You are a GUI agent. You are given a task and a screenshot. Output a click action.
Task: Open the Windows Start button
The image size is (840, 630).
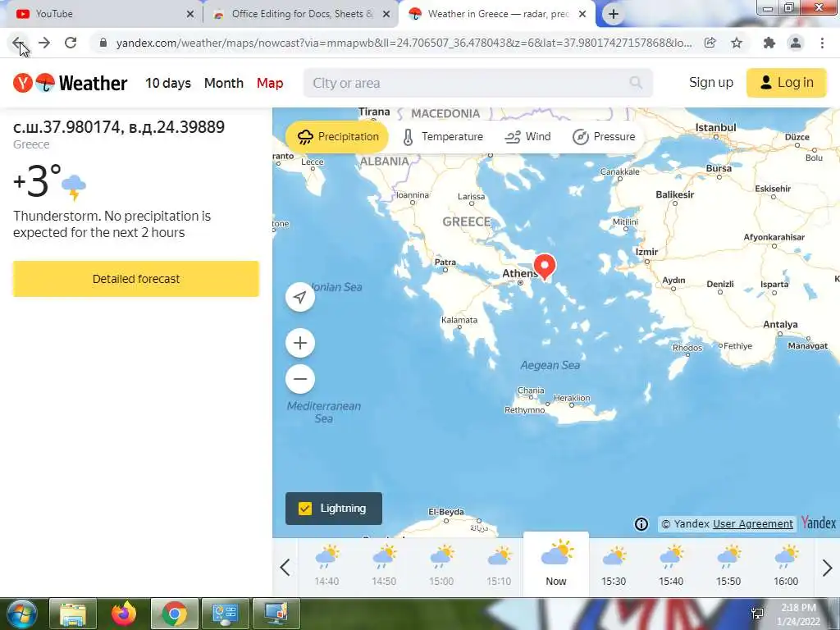pyautogui.click(x=22, y=614)
